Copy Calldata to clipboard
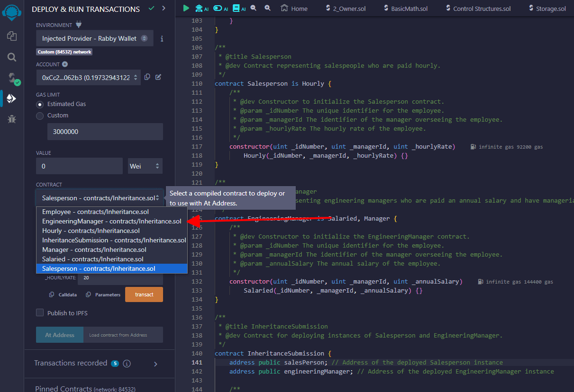 [63, 294]
